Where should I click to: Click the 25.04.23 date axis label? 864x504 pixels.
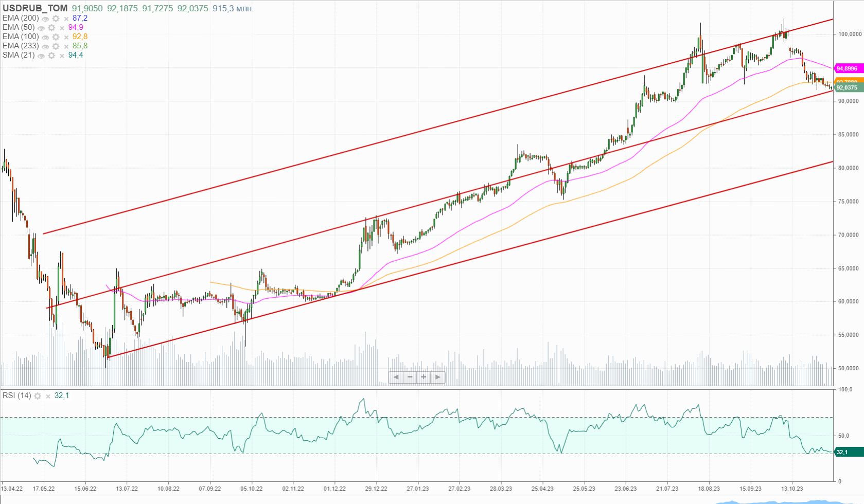coord(542,489)
